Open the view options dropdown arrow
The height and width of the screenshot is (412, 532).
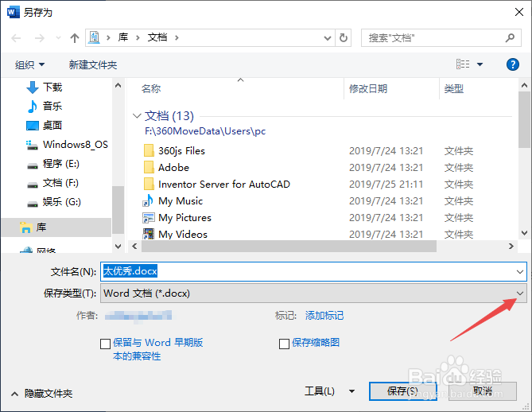[x=480, y=64]
